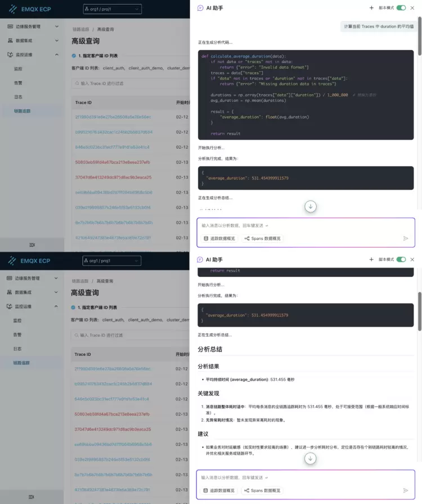Viewport: 422px width, 504px height.
Task: Toggle 脚本模式 switch in lower AI panel
Action: (x=401, y=260)
